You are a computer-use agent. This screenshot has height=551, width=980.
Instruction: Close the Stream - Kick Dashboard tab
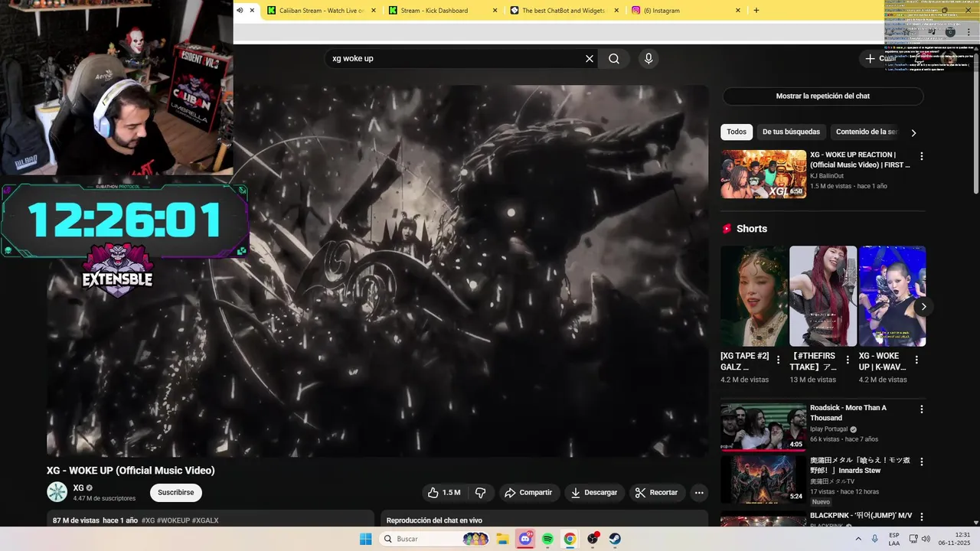tap(495, 11)
